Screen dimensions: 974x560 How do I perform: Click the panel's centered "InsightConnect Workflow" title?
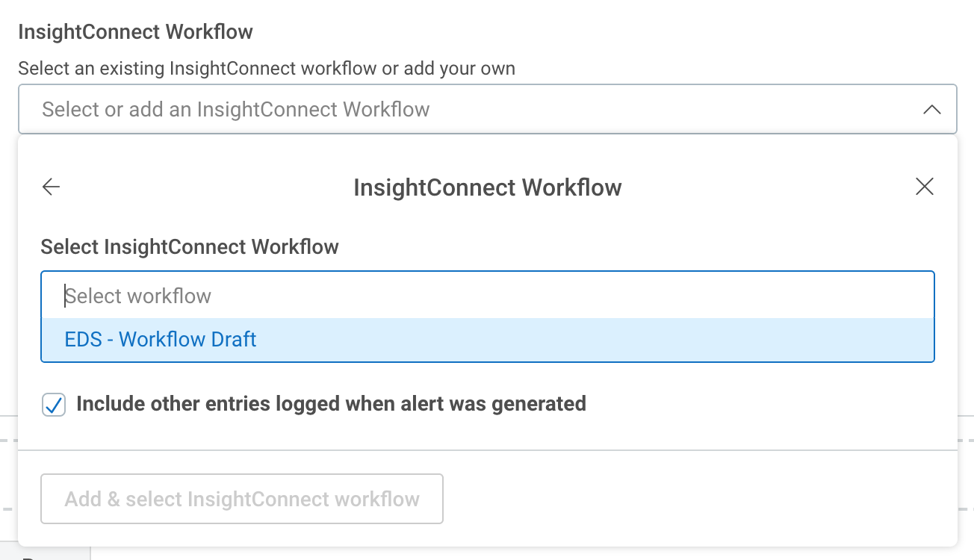(x=487, y=187)
